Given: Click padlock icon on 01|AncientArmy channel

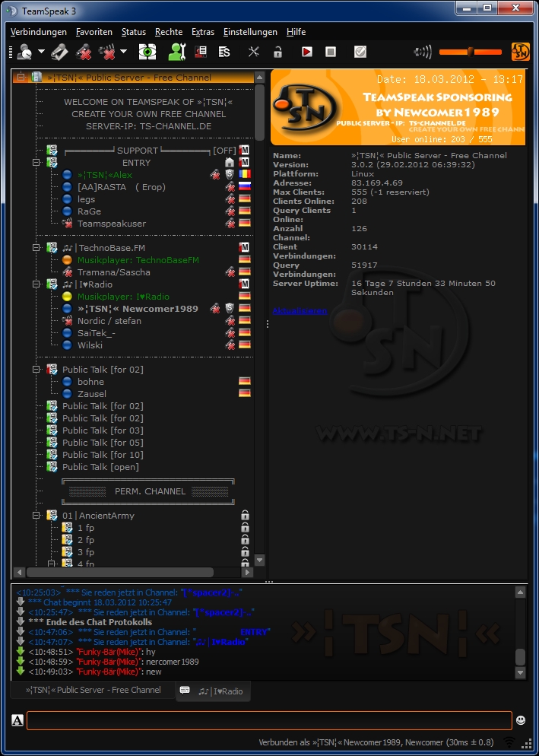Looking at the screenshot, I should [x=245, y=515].
